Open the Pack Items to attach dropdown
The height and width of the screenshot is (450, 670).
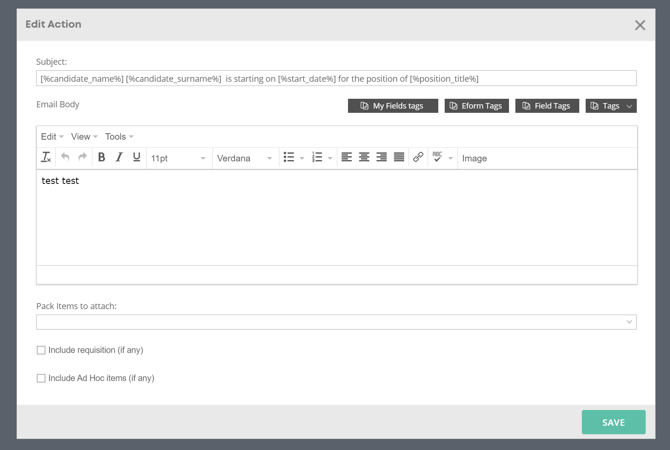[x=336, y=322]
